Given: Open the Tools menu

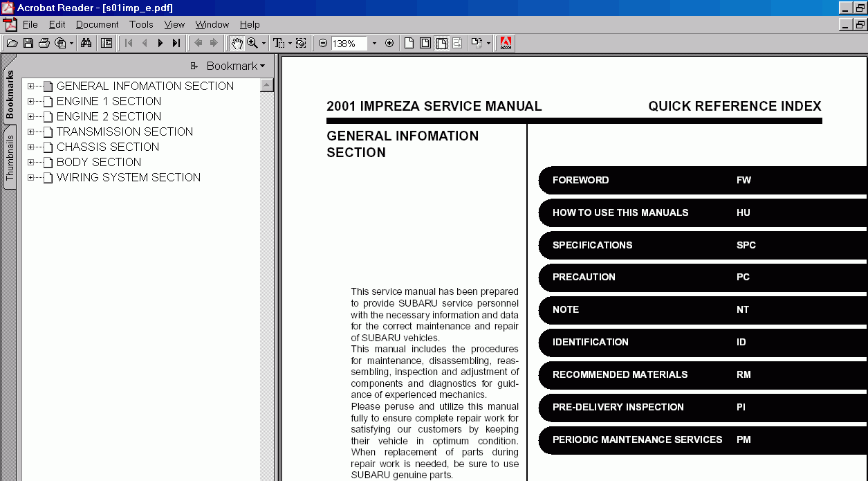Looking at the screenshot, I should [x=141, y=24].
